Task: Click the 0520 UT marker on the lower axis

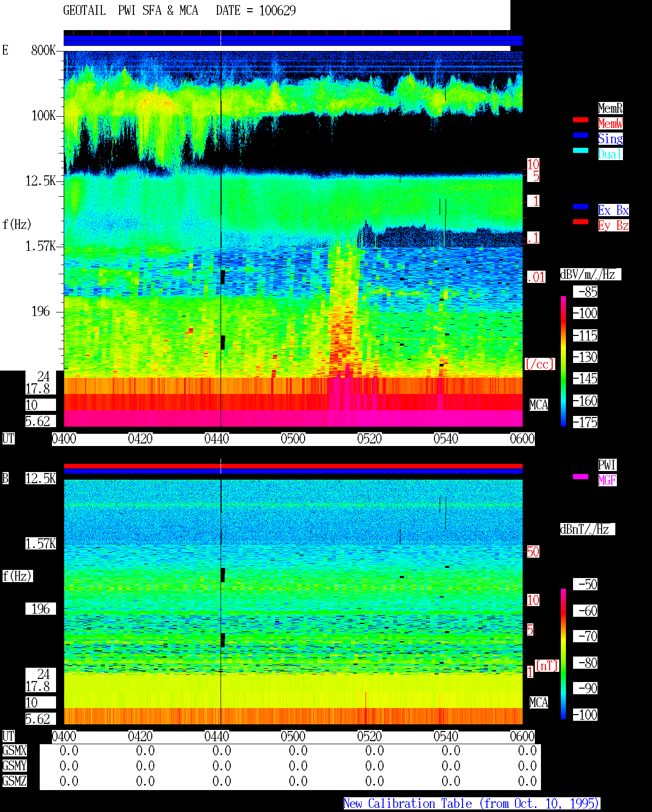Action: click(370, 737)
